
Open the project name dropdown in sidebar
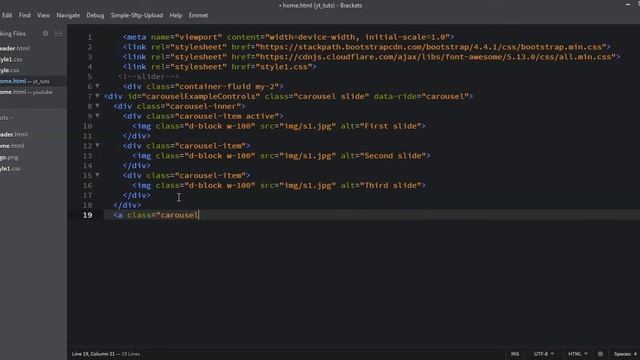(7, 118)
